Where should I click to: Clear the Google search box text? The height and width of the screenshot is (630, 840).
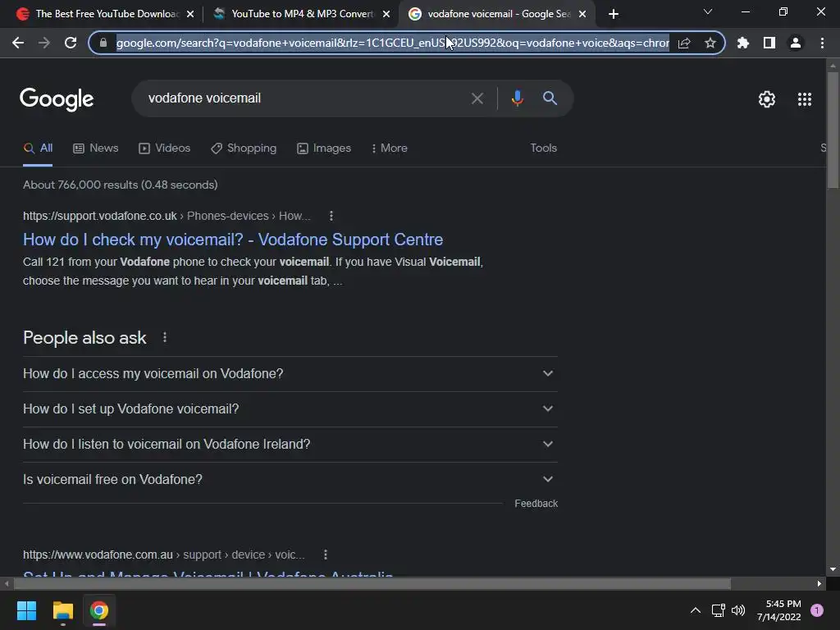(x=477, y=98)
